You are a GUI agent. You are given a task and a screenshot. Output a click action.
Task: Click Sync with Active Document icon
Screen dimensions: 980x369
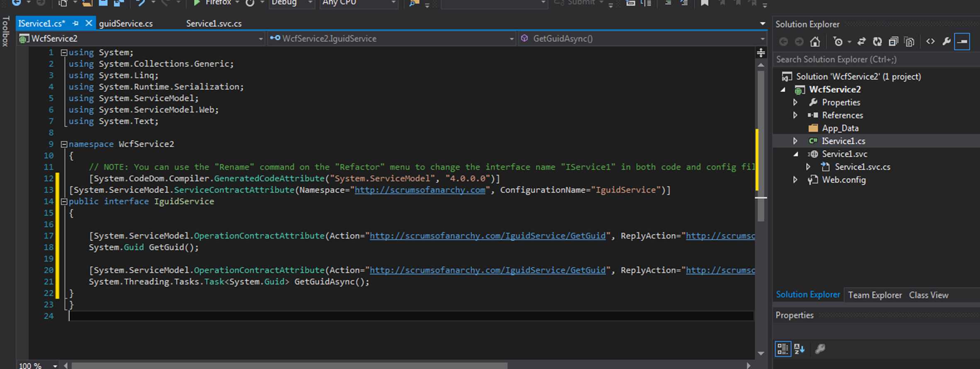coord(862,41)
